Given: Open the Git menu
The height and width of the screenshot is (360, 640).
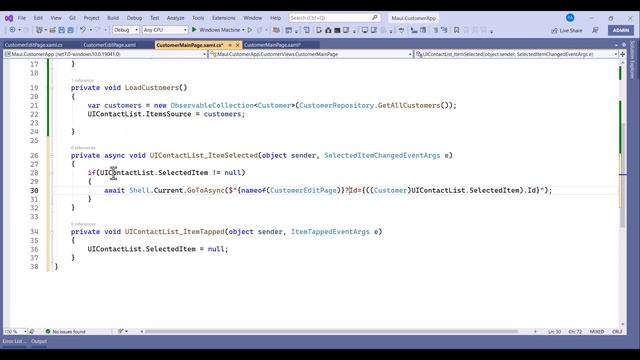Looking at the screenshot, I should [72, 18].
